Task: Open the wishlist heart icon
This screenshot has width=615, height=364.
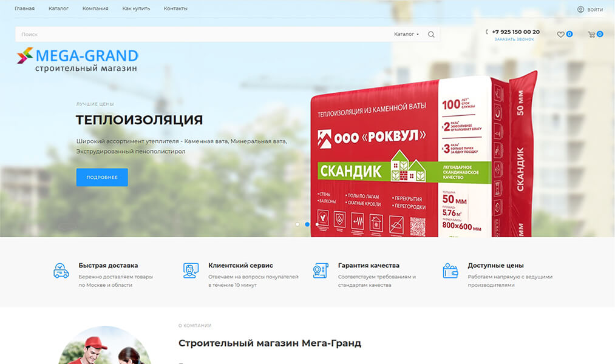Action: pos(560,35)
